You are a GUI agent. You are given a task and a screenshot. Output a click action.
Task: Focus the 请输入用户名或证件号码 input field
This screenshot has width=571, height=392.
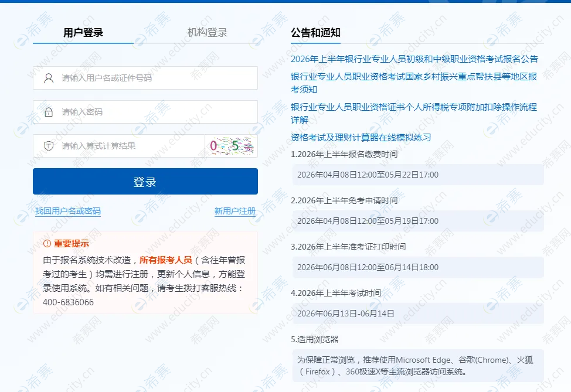pyautogui.click(x=145, y=78)
